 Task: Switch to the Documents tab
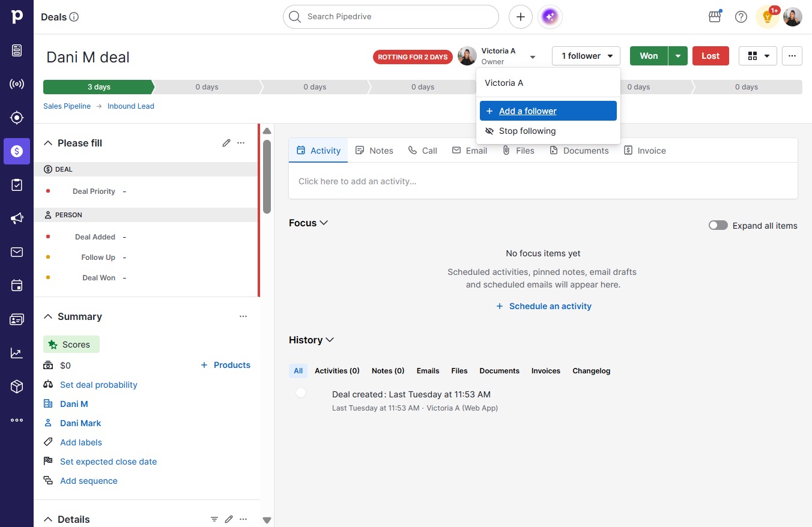579,151
